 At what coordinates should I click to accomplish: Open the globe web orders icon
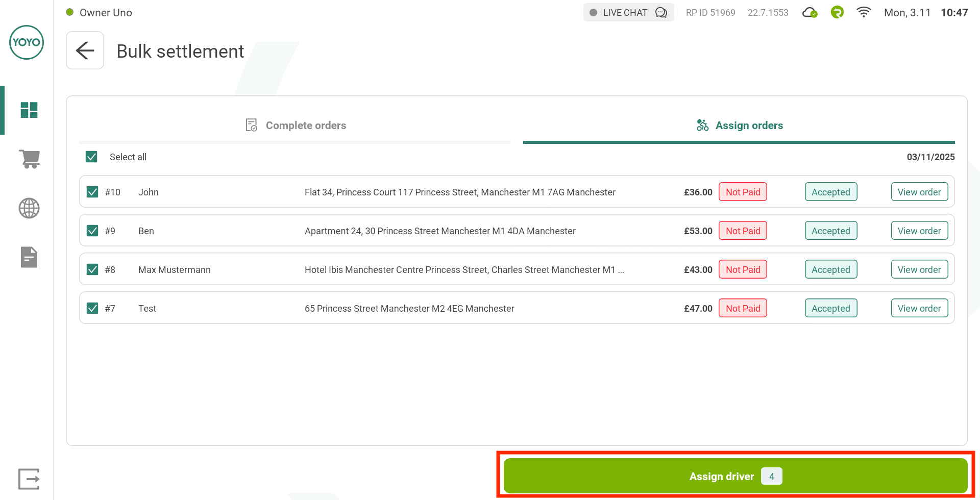coord(29,208)
